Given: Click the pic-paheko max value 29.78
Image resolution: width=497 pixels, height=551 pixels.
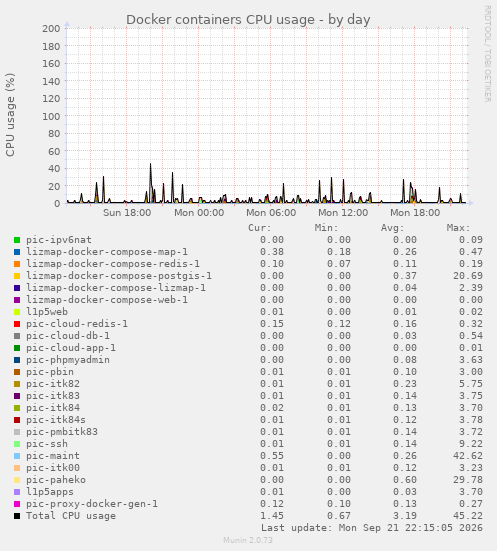Looking at the screenshot, I should coord(468,480).
